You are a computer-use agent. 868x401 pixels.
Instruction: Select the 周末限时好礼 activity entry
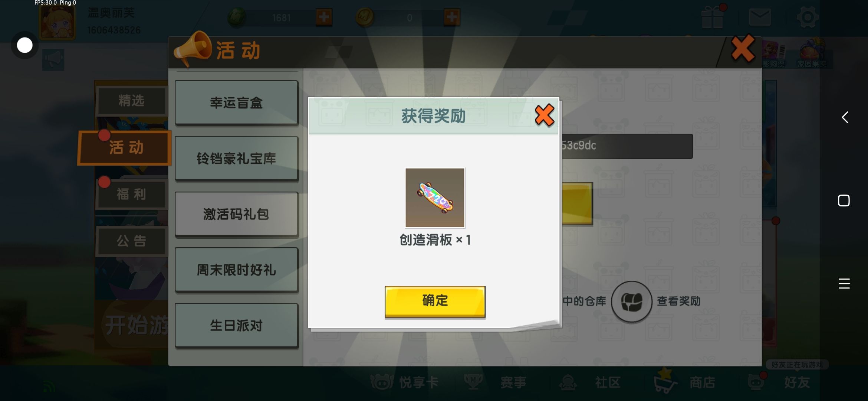coord(236,270)
